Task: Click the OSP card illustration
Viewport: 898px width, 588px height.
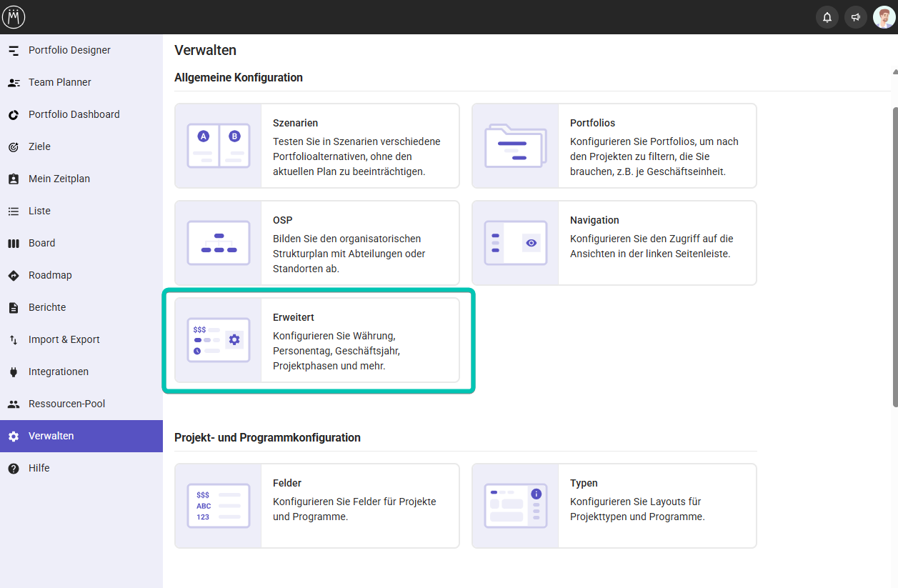Action: pyautogui.click(x=219, y=243)
